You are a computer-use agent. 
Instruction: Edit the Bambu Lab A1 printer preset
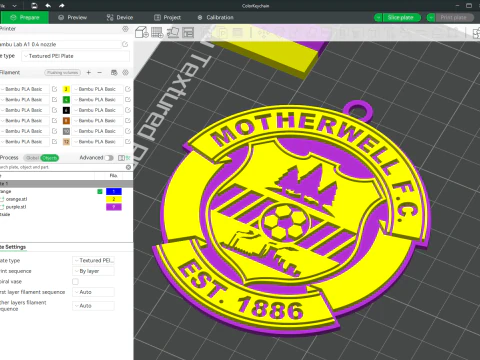(x=125, y=44)
